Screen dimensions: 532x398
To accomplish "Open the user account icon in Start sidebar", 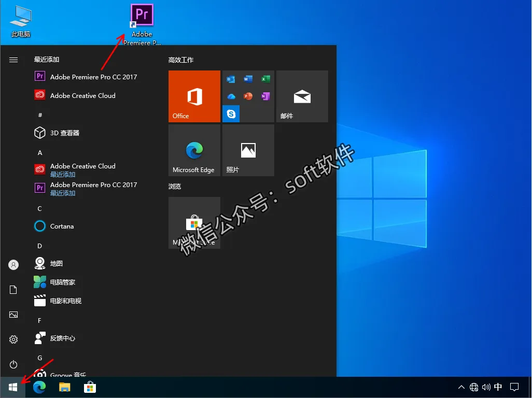I will (13, 265).
